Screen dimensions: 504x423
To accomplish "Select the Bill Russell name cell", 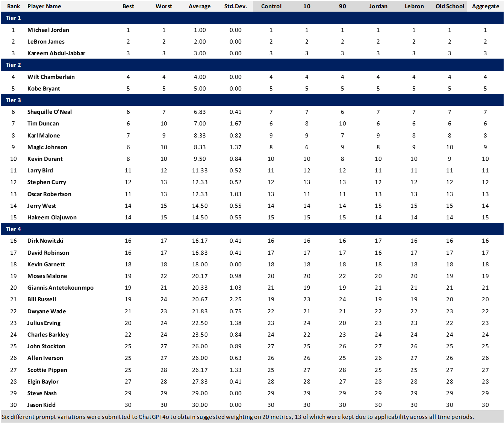I will (x=42, y=299).
